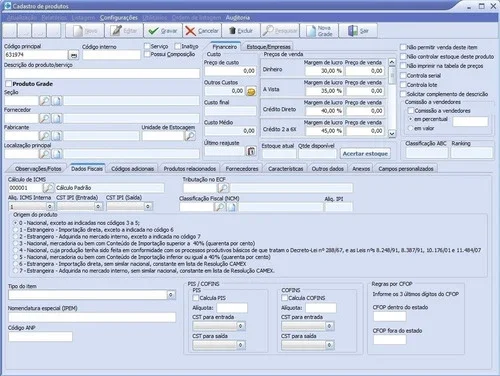Expand the Tipo do item dropdown
Viewport: 500px width, 376px height.
click(x=171, y=295)
